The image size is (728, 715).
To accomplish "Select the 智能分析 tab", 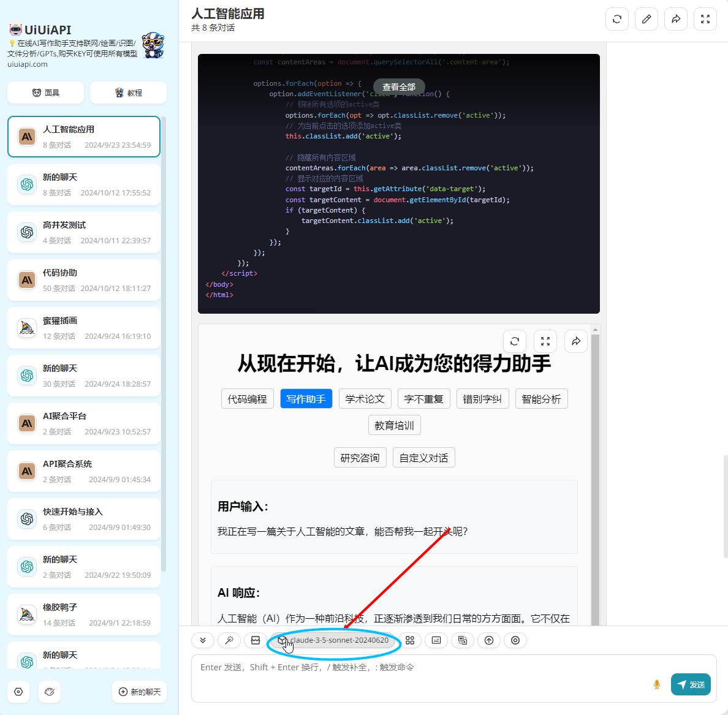I will tap(541, 399).
